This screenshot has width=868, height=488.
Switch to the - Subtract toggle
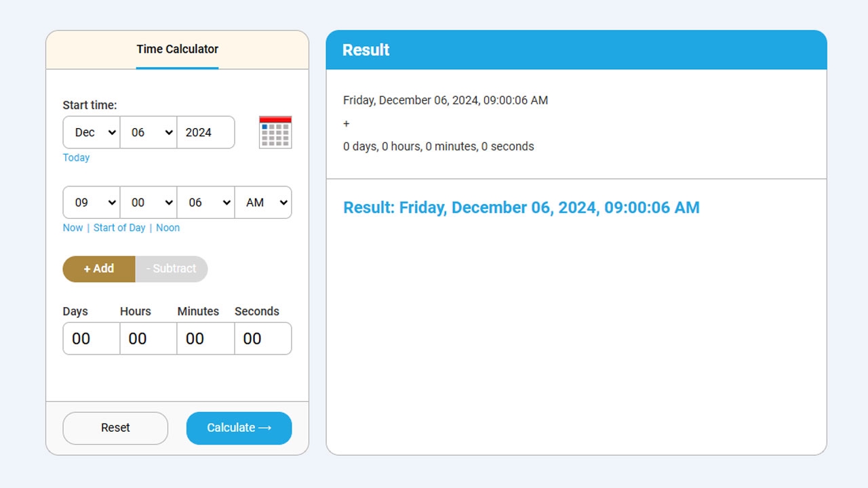172,269
